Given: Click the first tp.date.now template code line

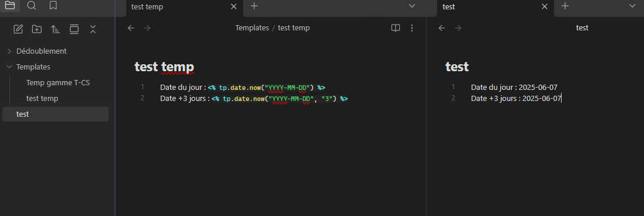Looking at the screenshot, I should (x=243, y=88).
